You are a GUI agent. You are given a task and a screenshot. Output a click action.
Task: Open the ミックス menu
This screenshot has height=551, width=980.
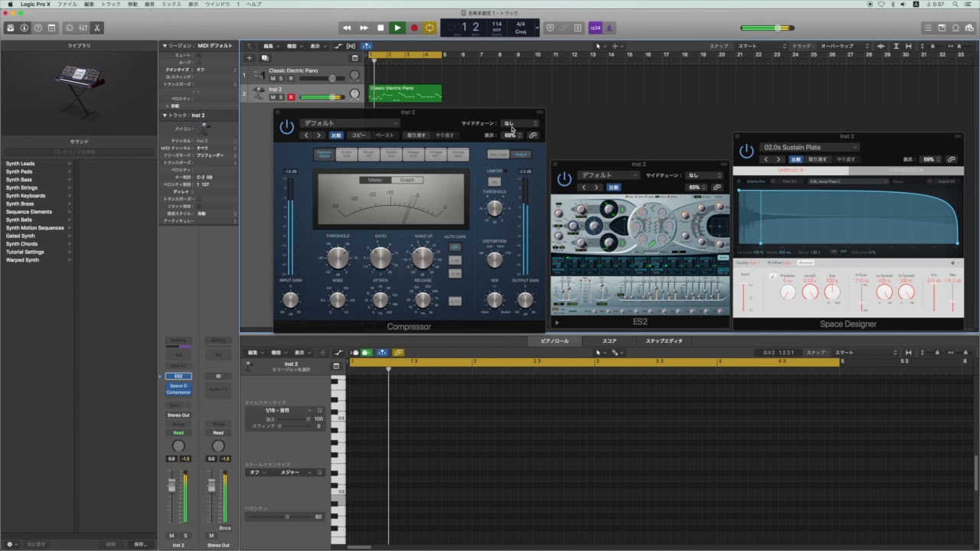tap(171, 4)
